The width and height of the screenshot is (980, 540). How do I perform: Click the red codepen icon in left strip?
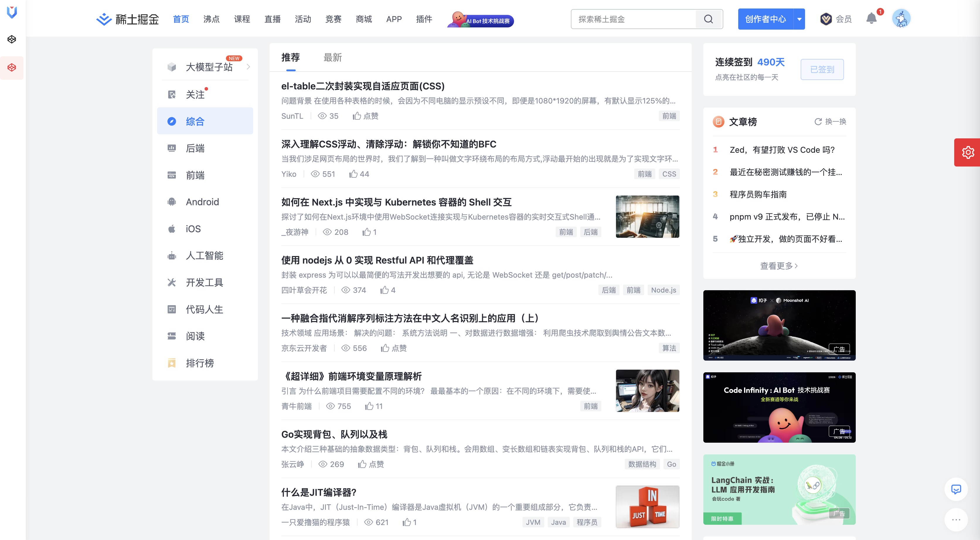click(x=12, y=68)
